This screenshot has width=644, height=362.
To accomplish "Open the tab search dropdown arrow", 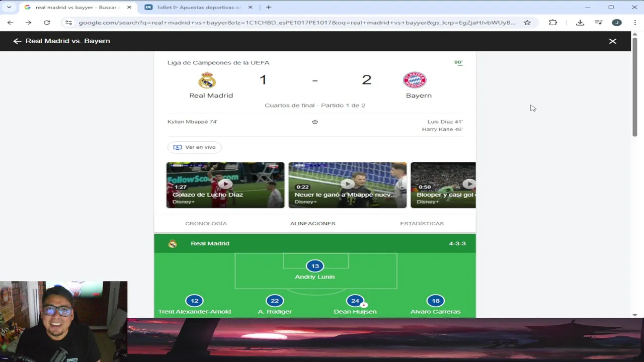I will 9,7.
